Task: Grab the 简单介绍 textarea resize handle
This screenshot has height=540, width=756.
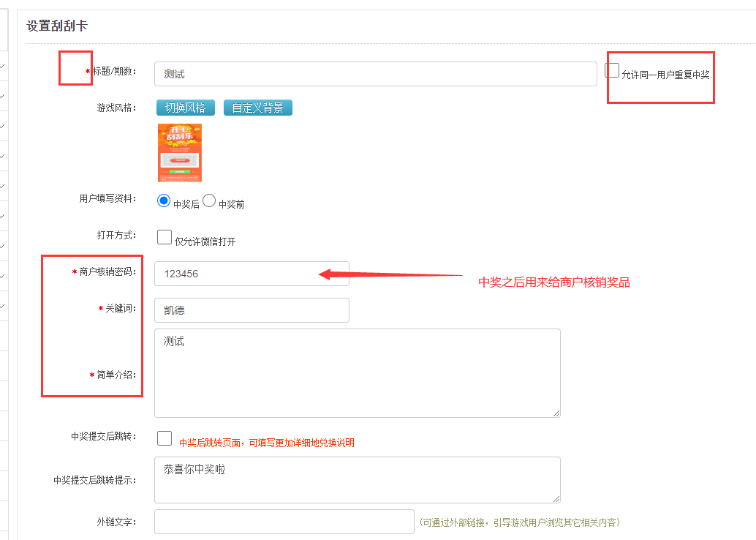Action: coord(556,413)
